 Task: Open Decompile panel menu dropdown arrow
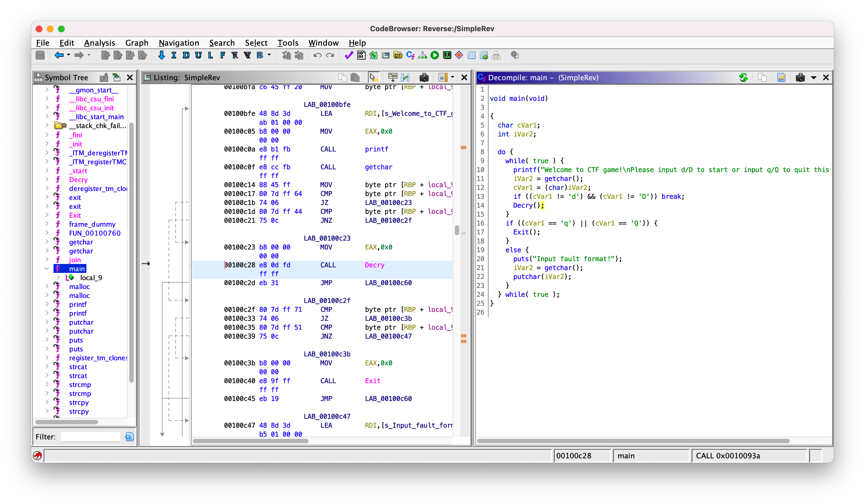(x=813, y=78)
